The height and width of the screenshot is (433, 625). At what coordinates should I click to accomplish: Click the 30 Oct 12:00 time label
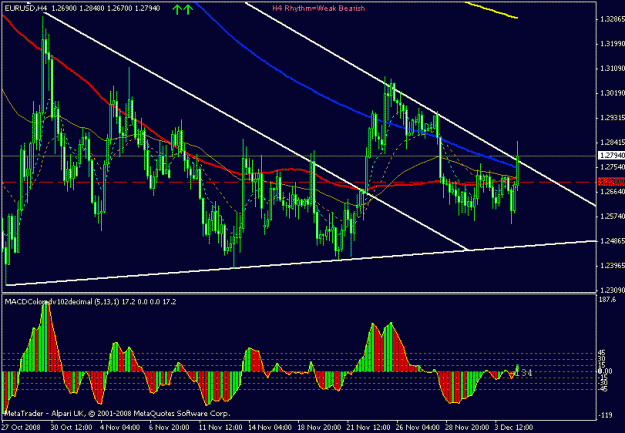pos(71,427)
